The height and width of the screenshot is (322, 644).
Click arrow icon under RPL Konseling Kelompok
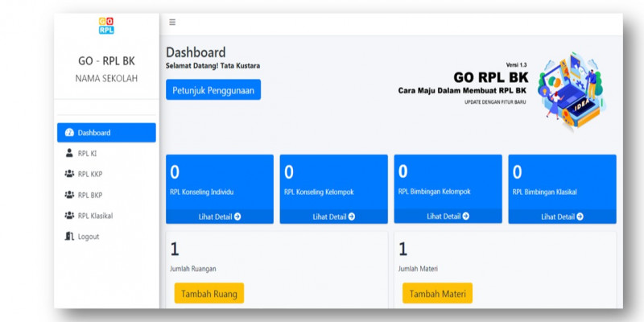[352, 217]
